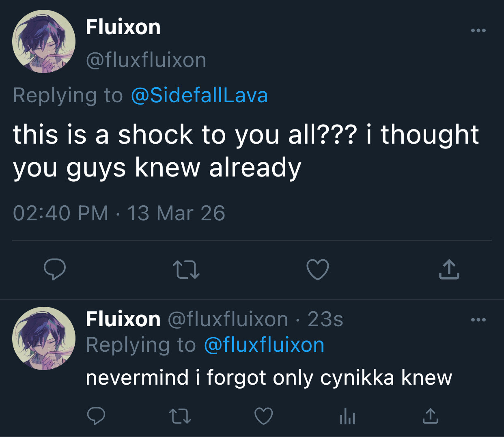Like the main tweet
This screenshot has height=437, width=504.
pyautogui.click(x=317, y=270)
